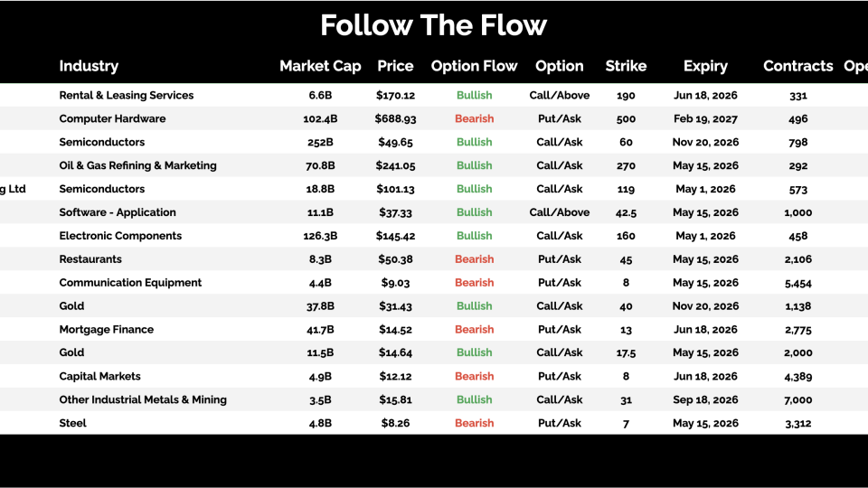Click the Feb 19, 2027 expiry cell
This screenshot has width=868, height=488.
[x=705, y=118]
